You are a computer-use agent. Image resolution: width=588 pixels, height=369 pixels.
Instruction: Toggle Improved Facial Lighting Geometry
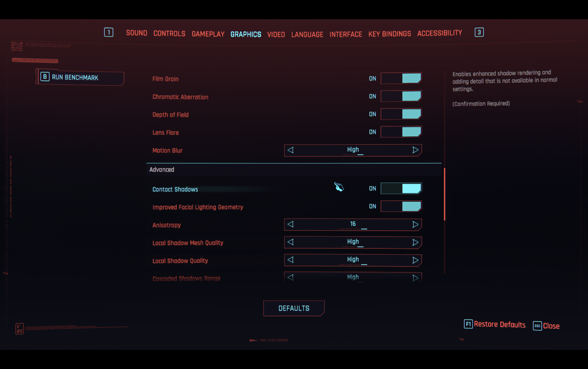coord(401,206)
